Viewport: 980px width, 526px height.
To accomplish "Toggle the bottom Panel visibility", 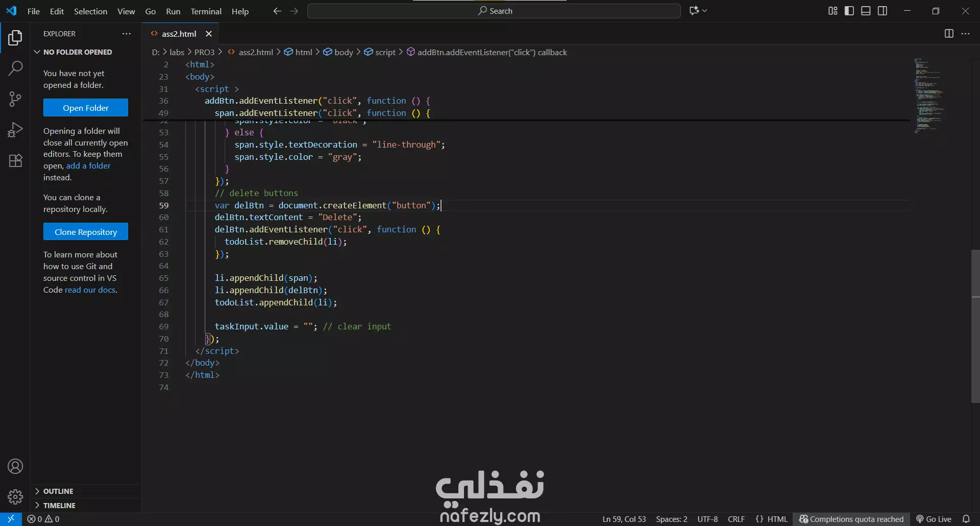I will coord(866,11).
